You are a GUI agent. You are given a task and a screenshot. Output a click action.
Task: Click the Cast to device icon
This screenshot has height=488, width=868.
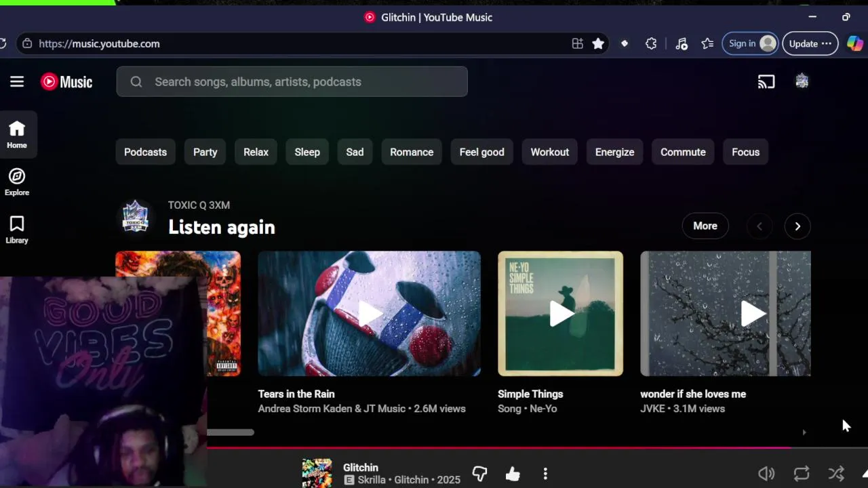click(x=766, y=82)
